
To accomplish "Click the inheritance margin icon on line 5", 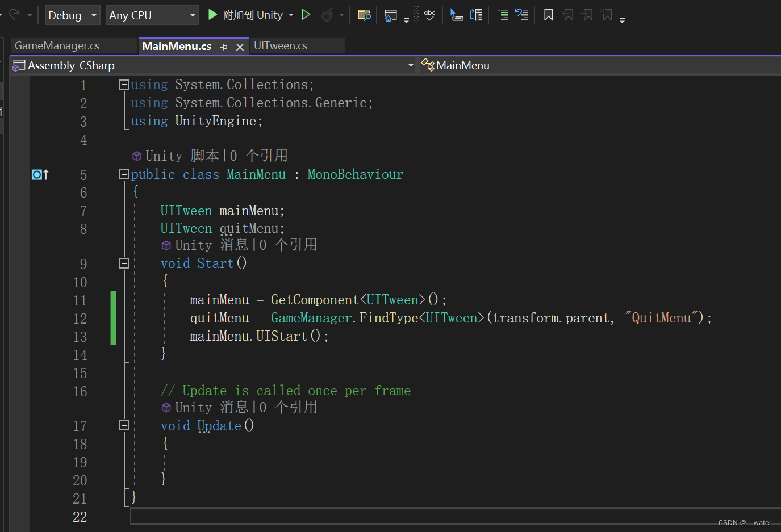I will pos(40,174).
